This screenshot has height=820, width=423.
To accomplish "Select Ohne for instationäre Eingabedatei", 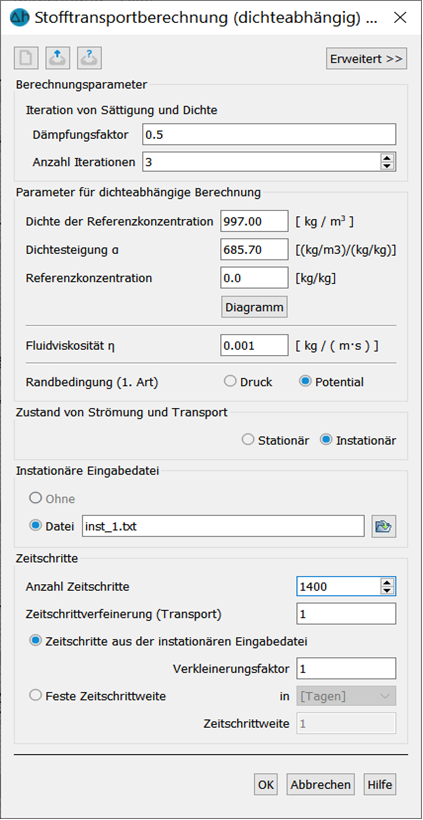I will click(x=36, y=499).
